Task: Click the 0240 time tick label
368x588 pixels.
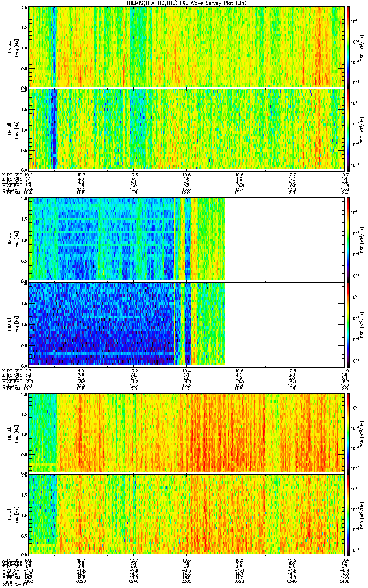Action: 133,580
